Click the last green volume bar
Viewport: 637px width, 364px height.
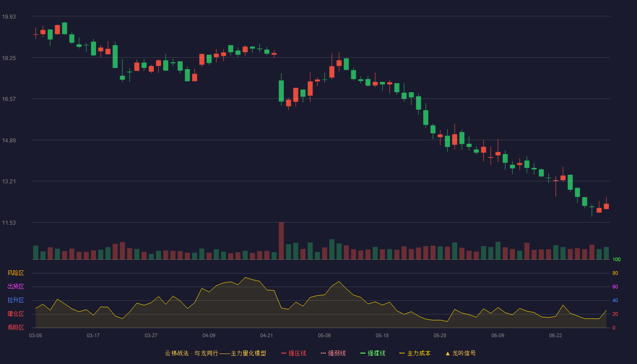[606, 253]
